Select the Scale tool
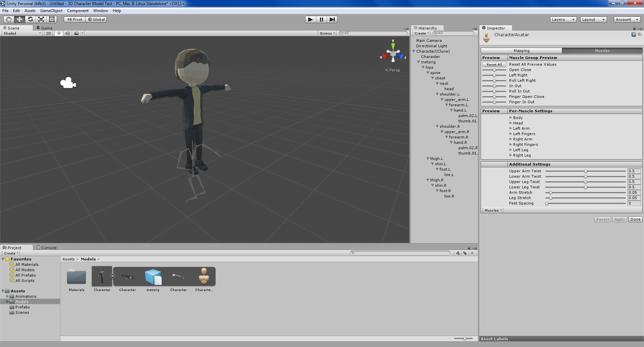Viewport: 644px width, 347px height. [x=41, y=19]
